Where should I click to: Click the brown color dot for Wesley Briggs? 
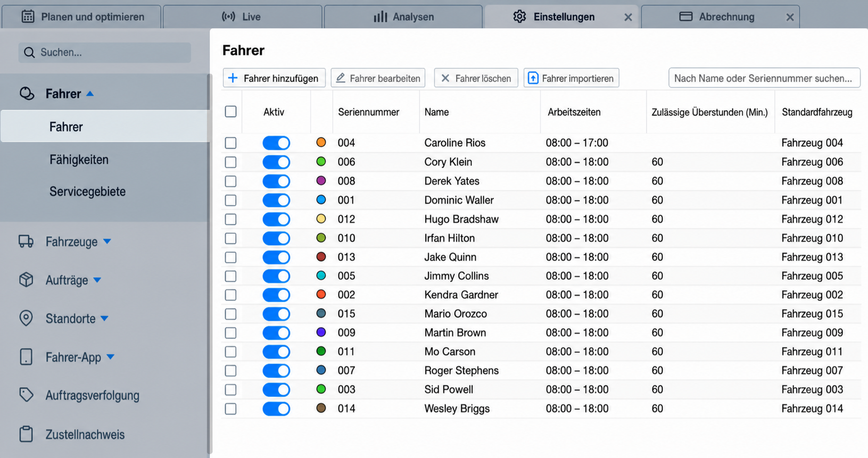[321, 409]
